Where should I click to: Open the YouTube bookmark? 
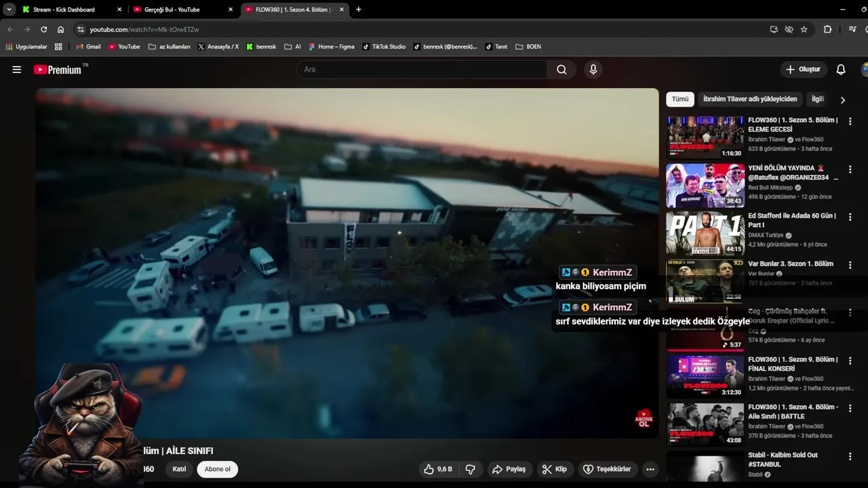pyautogui.click(x=124, y=47)
